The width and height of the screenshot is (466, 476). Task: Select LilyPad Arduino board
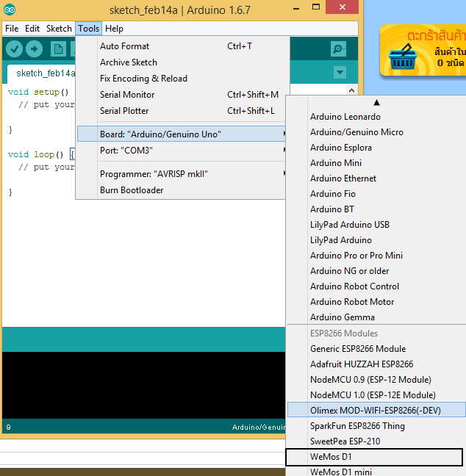[376, 240]
